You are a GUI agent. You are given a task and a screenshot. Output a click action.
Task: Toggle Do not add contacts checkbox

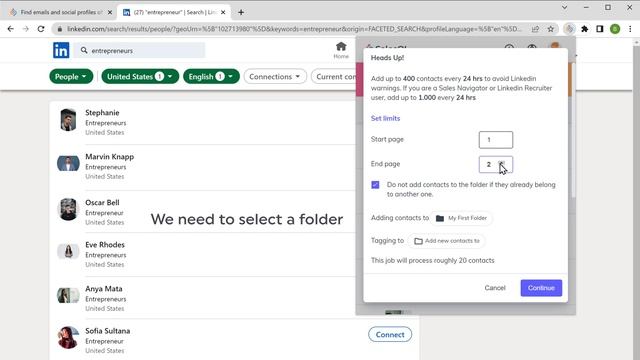[375, 185]
